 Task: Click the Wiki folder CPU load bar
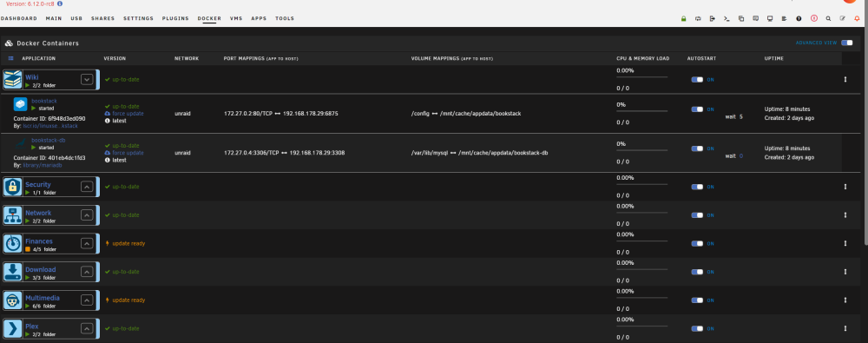642,77
